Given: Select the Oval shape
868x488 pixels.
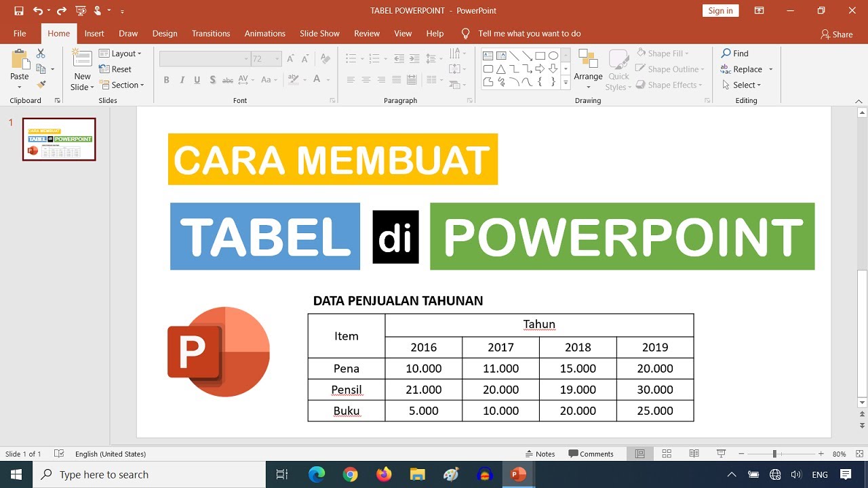Looking at the screenshot, I should 553,56.
